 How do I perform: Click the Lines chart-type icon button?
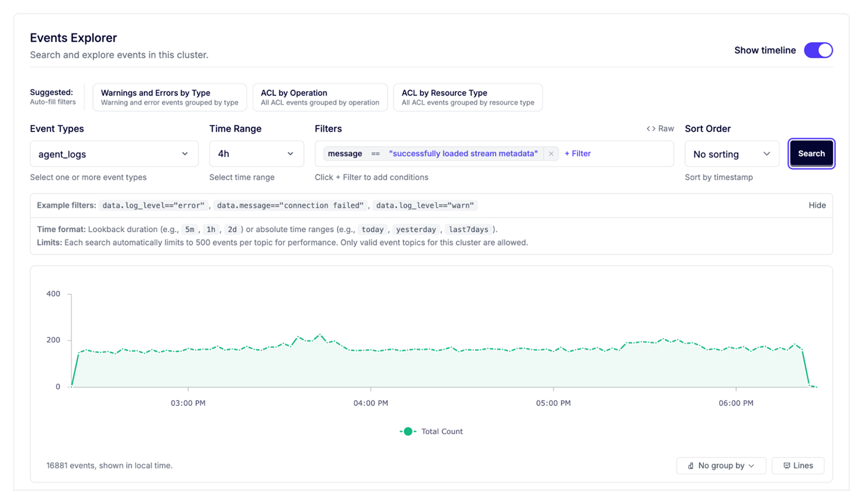(786, 465)
